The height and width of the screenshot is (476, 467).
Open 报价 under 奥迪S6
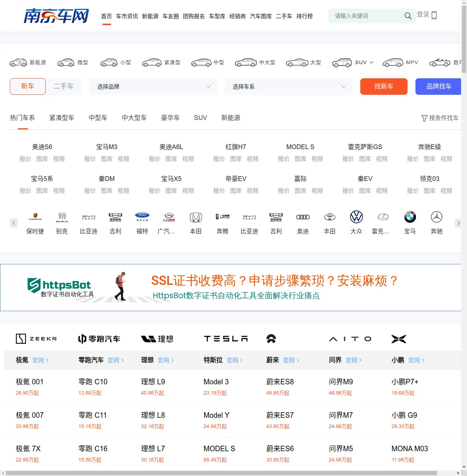tap(25, 159)
